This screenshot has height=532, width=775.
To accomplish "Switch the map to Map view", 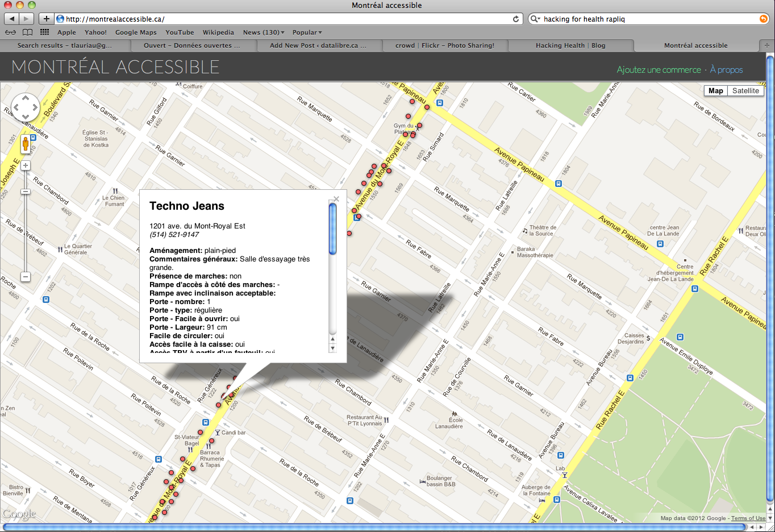I will click(x=716, y=91).
